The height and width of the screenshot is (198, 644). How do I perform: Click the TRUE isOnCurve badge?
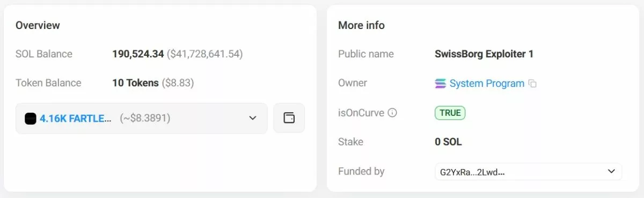point(450,113)
